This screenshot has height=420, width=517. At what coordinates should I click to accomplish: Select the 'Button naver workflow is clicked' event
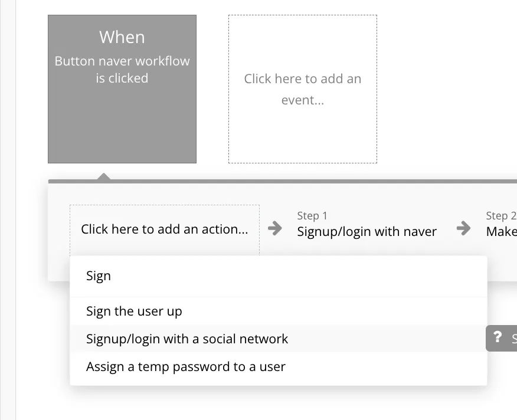tap(122, 70)
